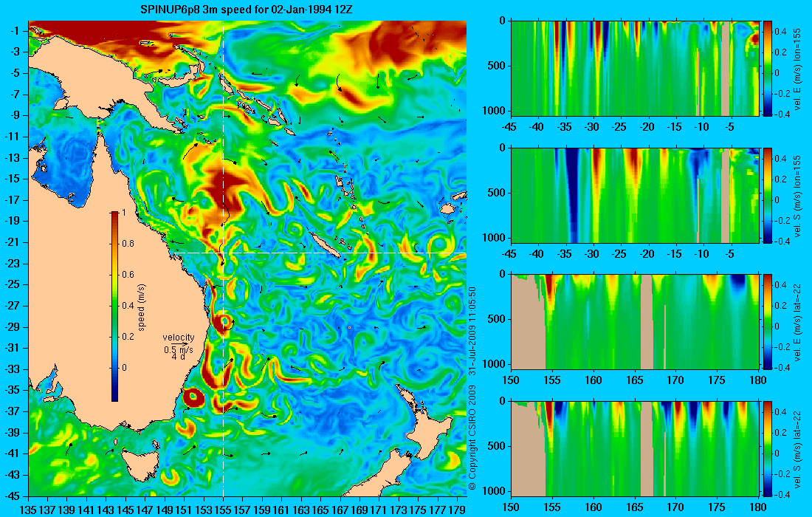Click the vel. E lat=-22 section plot
This screenshot has width=812, height=517.
click(x=635, y=322)
